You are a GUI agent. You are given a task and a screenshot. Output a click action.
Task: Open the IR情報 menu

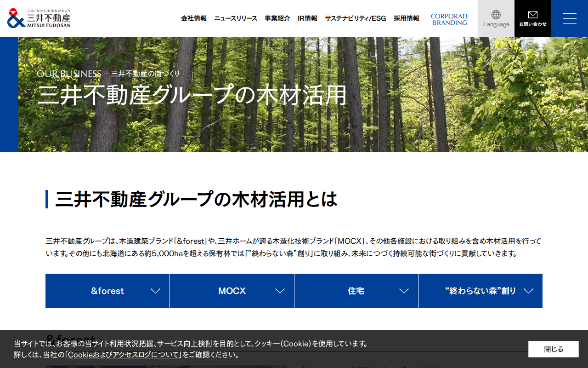(x=307, y=18)
